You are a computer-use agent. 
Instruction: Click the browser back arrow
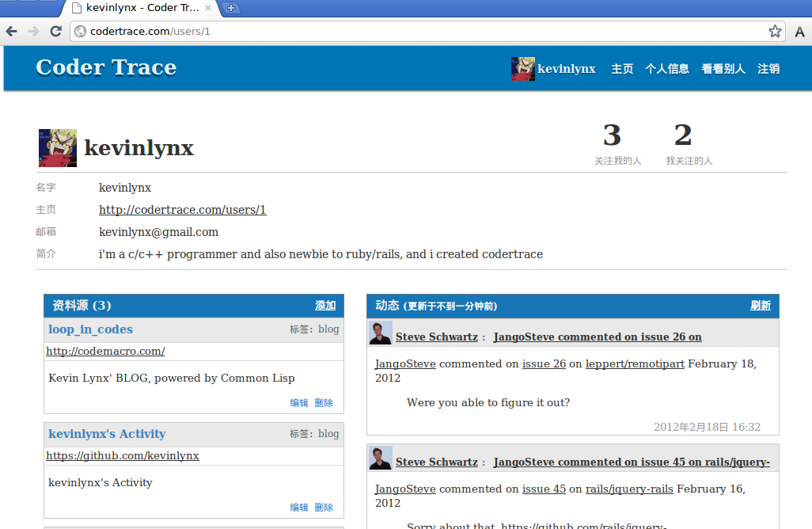pyautogui.click(x=11, y=32)
